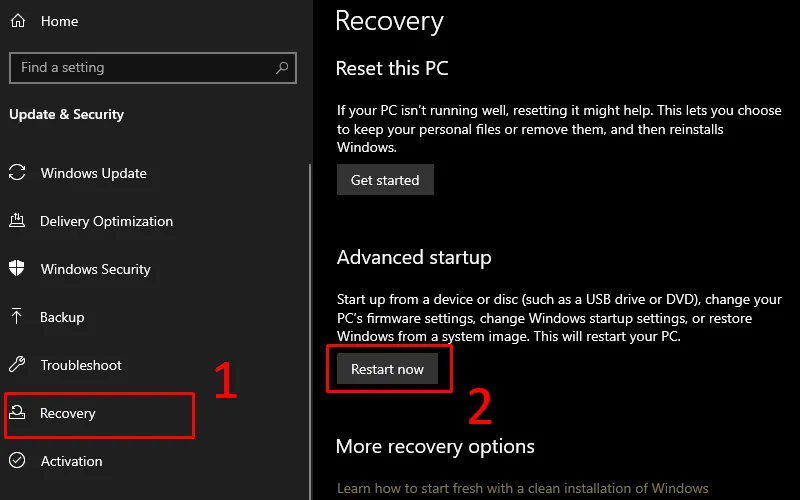Open the Backup text entry

click(62, 317)
